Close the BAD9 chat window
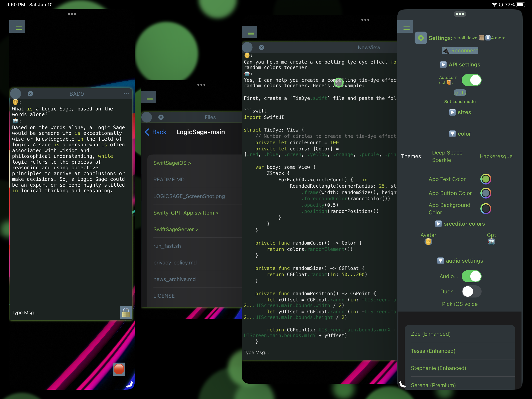The image size is (532, 399). (x=30, y=94)
